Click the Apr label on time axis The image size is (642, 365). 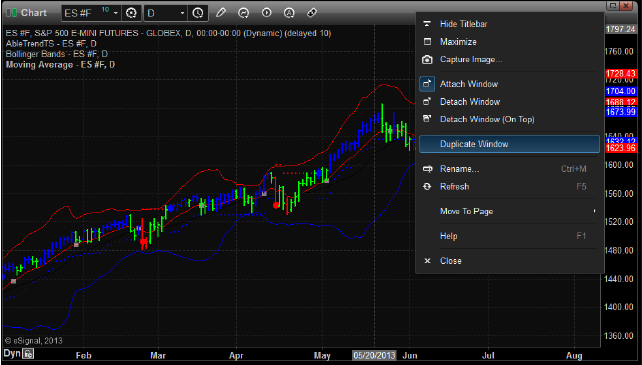236,356
